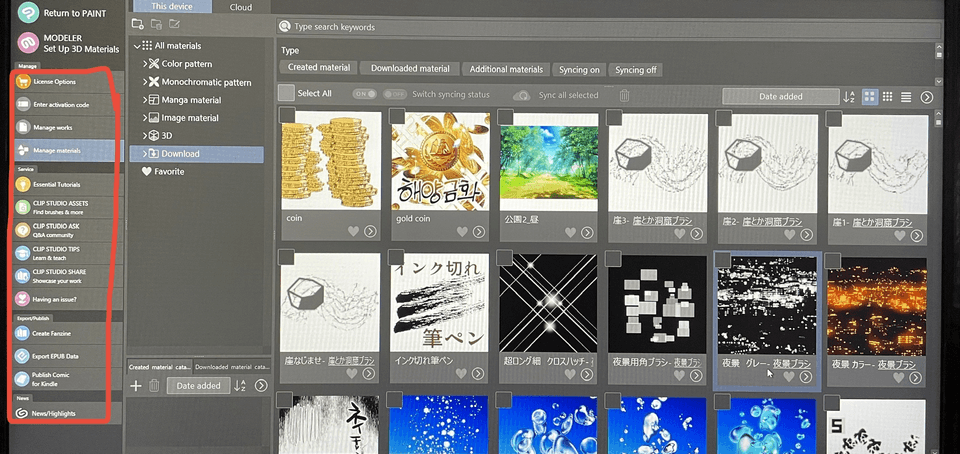This screenshot has height=454, width=960.
Task: Toggle the OFF syncing status switch
Action: pos(395,94)
